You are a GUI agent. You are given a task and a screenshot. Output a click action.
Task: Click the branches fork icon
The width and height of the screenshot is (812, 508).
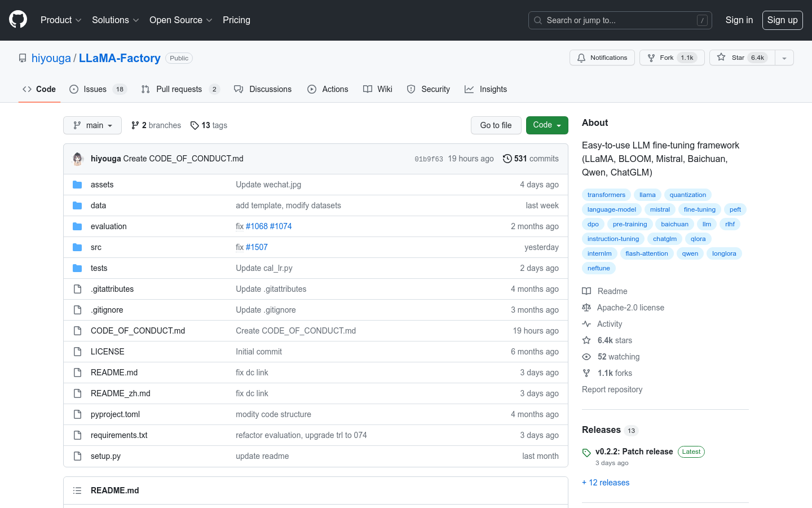[x=135, y=125]
